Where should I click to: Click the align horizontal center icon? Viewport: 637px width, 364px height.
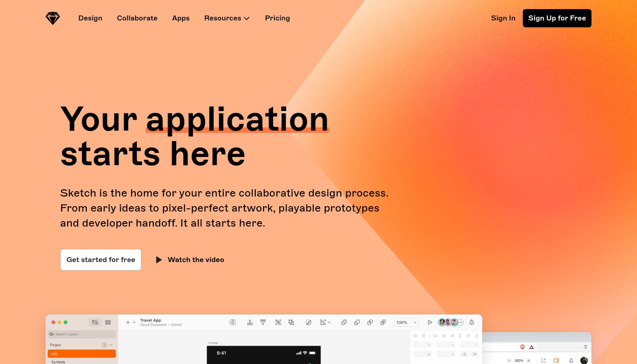click(x=444, y=336)
